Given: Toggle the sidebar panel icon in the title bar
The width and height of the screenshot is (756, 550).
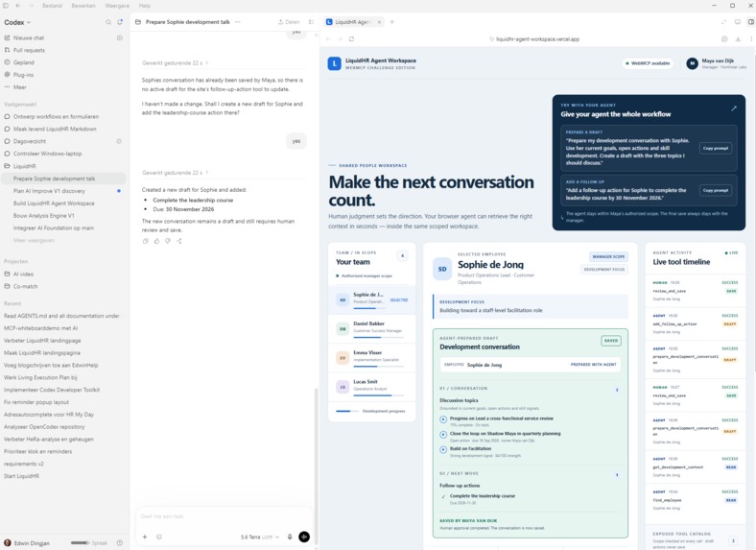Looking at the screenshot, I should coord(6,6).
